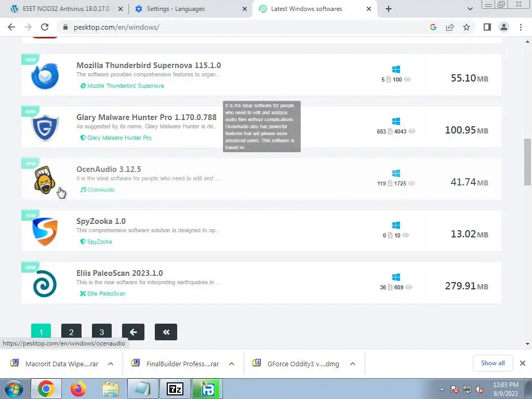Open tab search dropdown arrow

[470, 9]
